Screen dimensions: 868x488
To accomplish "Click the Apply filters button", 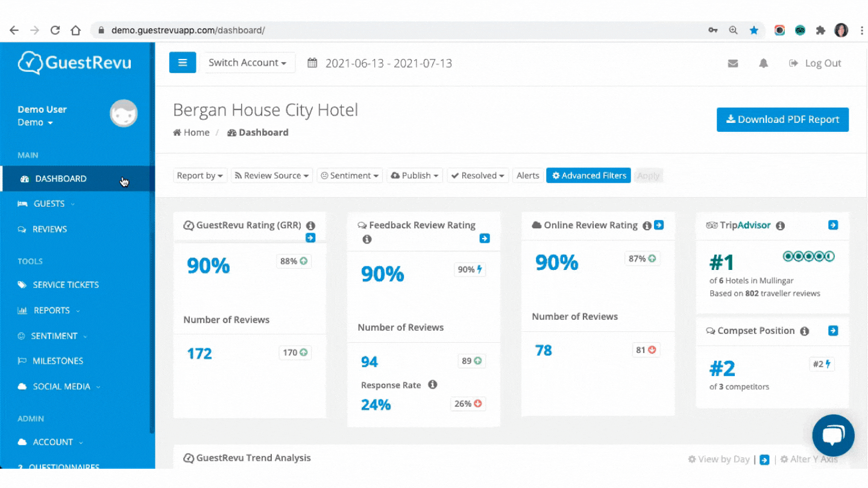I will pyautogui.click(x=649, y=175).
